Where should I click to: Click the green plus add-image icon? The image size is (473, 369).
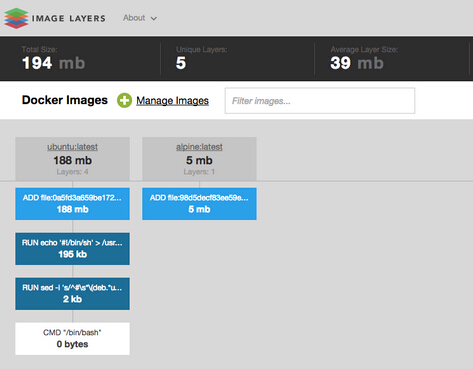coord(124,101)
